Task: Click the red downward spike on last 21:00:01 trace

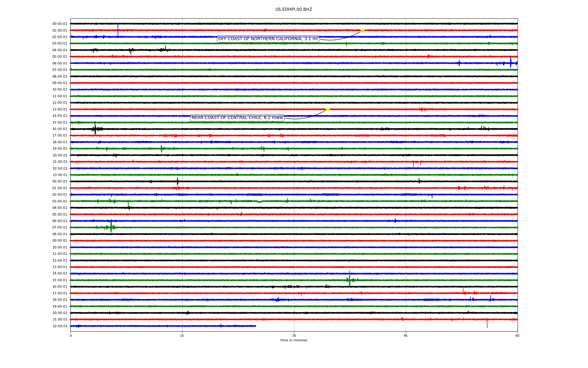Action: (487, 323)
